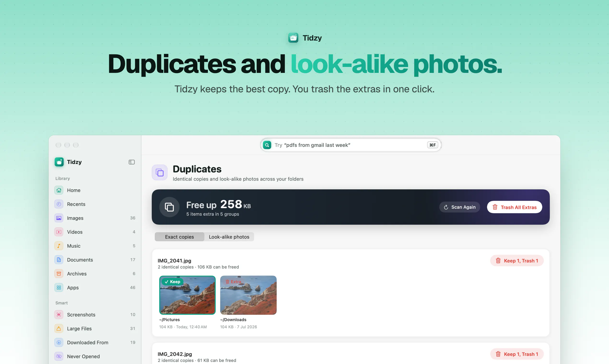This screenshot has height=364, width=609.
Task: Click the Scan Again button
Action: [459, 207]
